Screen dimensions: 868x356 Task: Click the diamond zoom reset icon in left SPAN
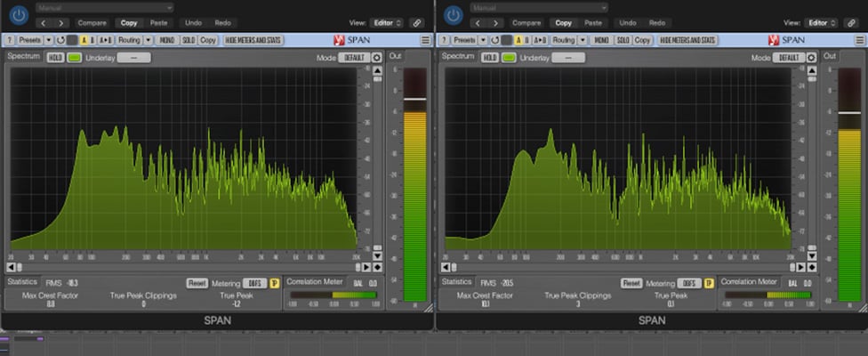378,267
